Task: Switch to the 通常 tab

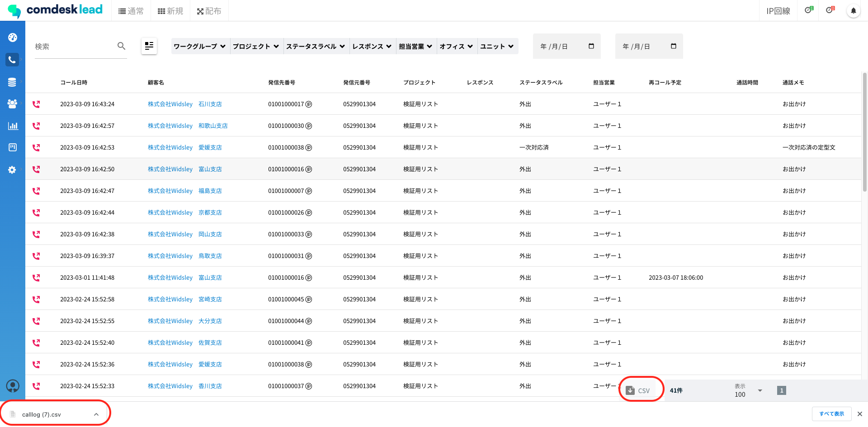Action: (131, 11)
